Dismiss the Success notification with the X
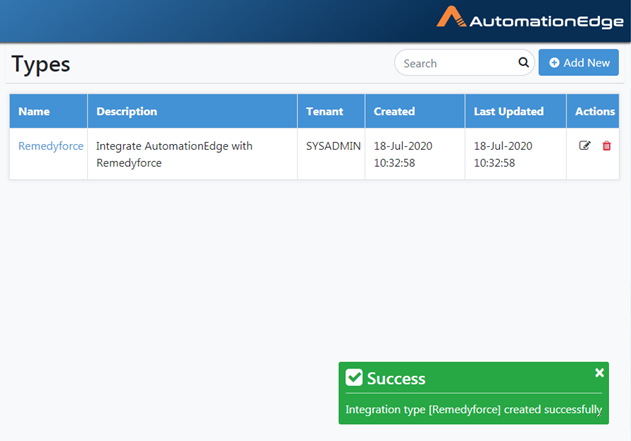 tap(599, 373)
